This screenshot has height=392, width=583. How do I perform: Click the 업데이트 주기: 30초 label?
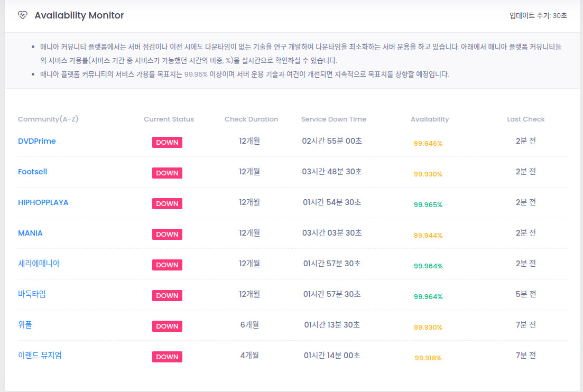tap(538, 16)
